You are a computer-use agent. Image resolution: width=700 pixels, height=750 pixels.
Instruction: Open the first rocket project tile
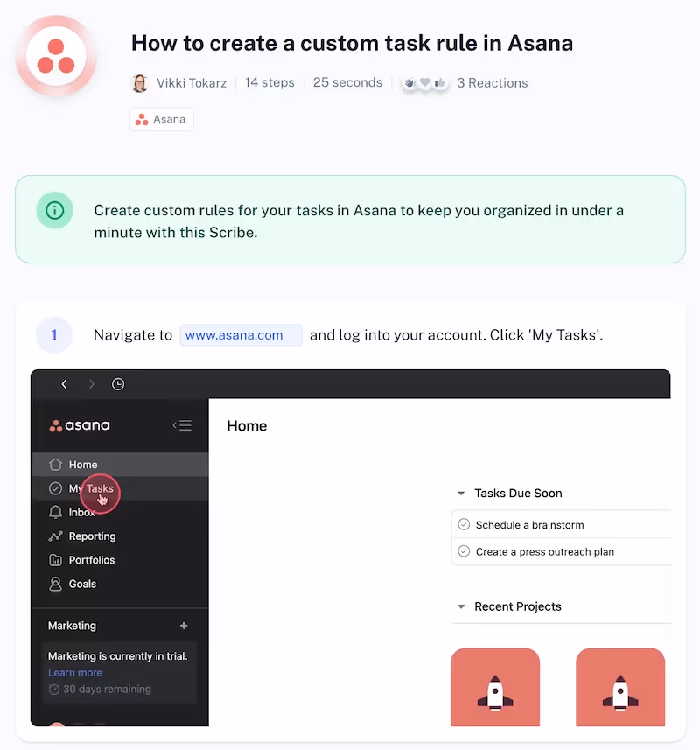[x=495, y=687]
